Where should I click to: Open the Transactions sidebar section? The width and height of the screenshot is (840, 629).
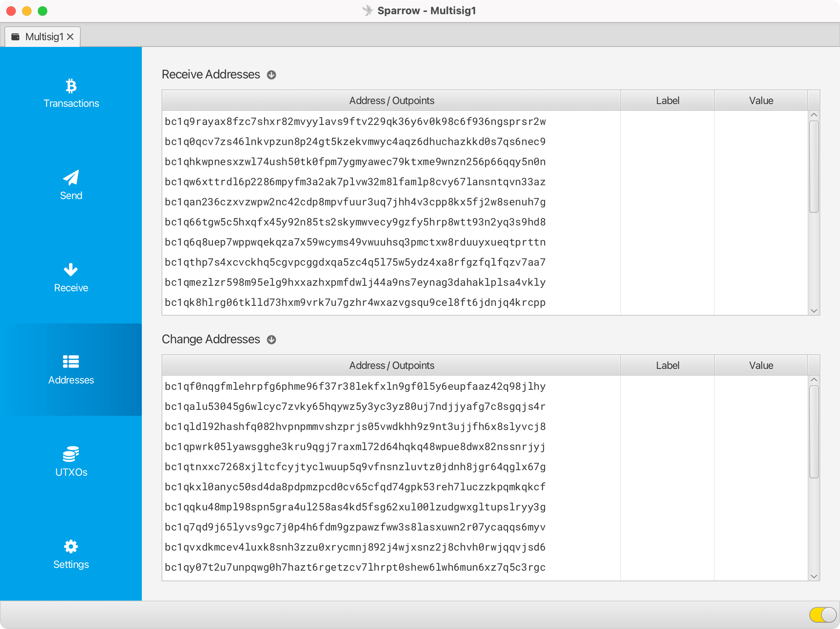click(x=71, y=93)
